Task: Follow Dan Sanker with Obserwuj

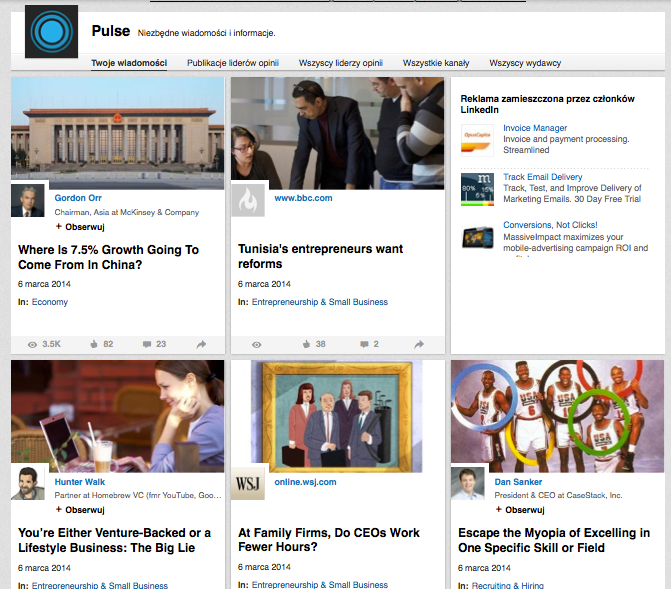Action: [520, 510]
